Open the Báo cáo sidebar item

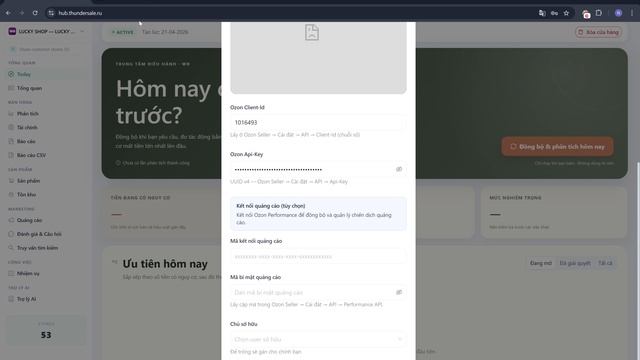pos(46,141)
